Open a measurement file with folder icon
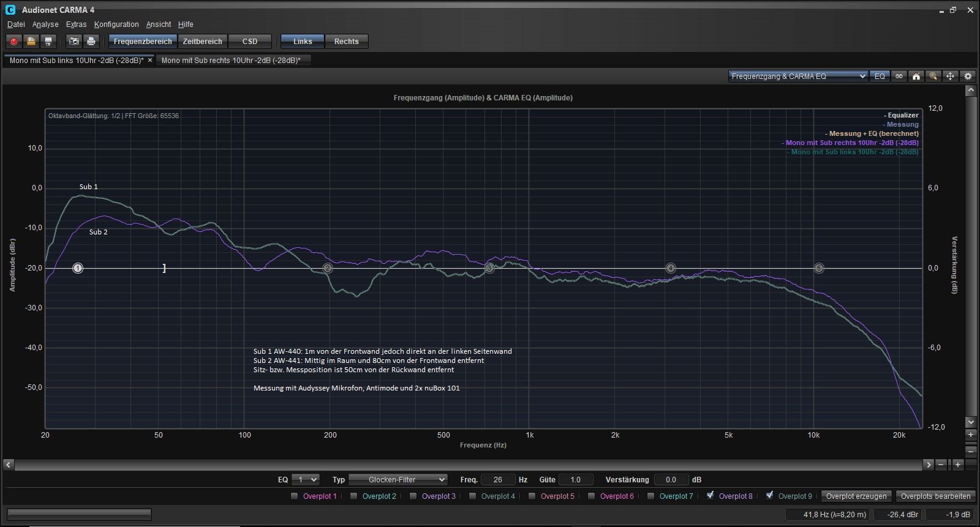This screenshot has height=527, width=980. (x=31, y=42)
